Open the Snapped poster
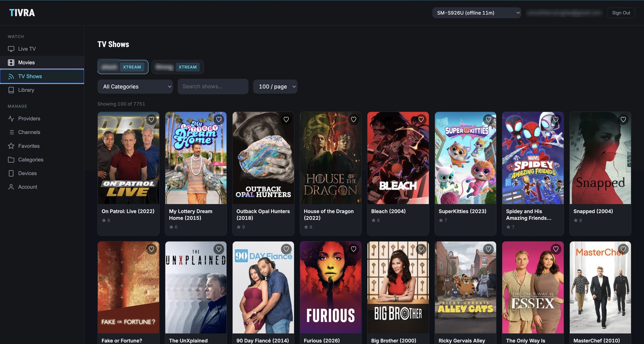 tap(601, 158)
